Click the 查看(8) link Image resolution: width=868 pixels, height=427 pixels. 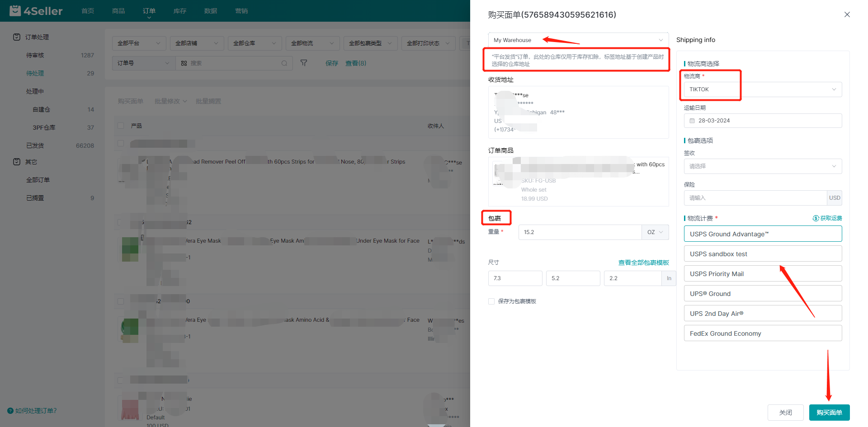click(x=356, y=63)
